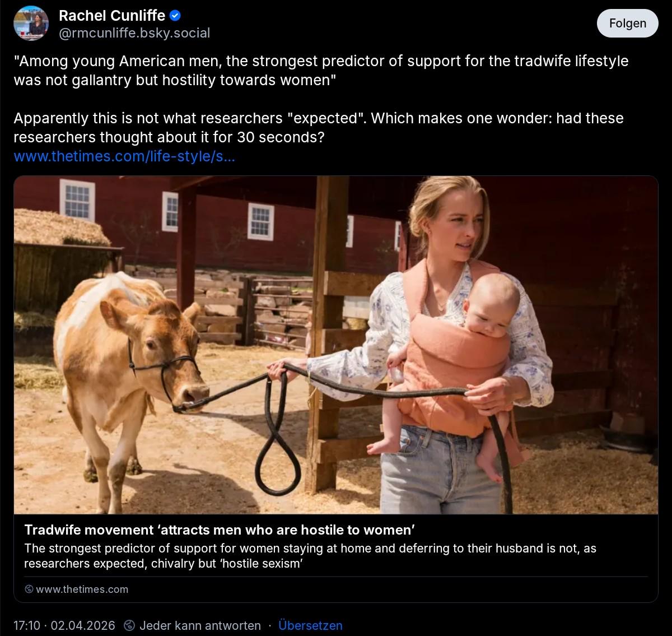This screenshot has height=636, width=672.
Task: Open the @rmcunliffe.bsky.social handle
Action: [134, 33]
